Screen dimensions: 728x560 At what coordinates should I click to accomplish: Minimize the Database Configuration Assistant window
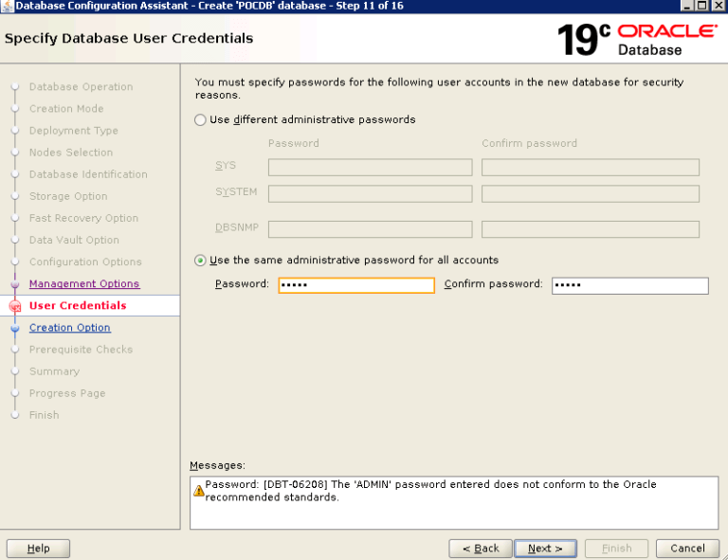coord(687,6)
